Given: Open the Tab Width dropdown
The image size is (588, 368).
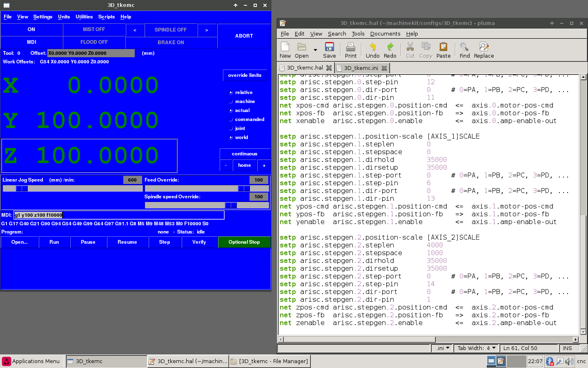Looking at the screenshot, I should 476,348.
